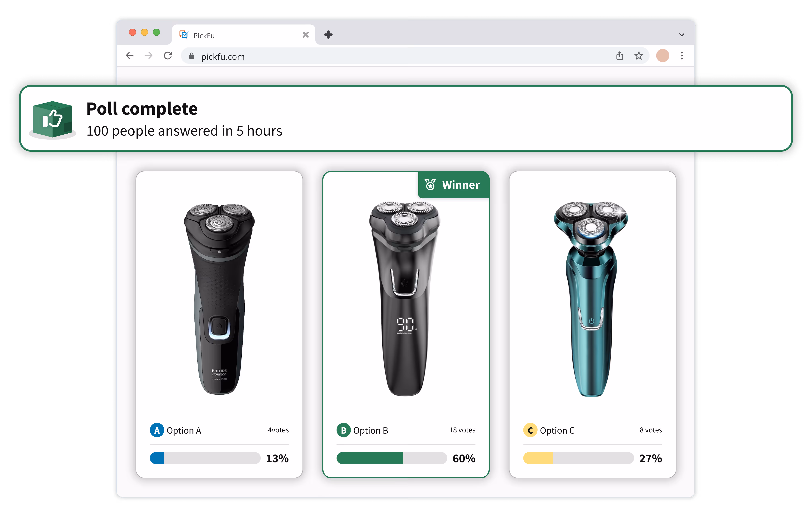Click Option B green progress bar
Image resolution: width=812 pixels, height=516 pixels.
point(391,458)
